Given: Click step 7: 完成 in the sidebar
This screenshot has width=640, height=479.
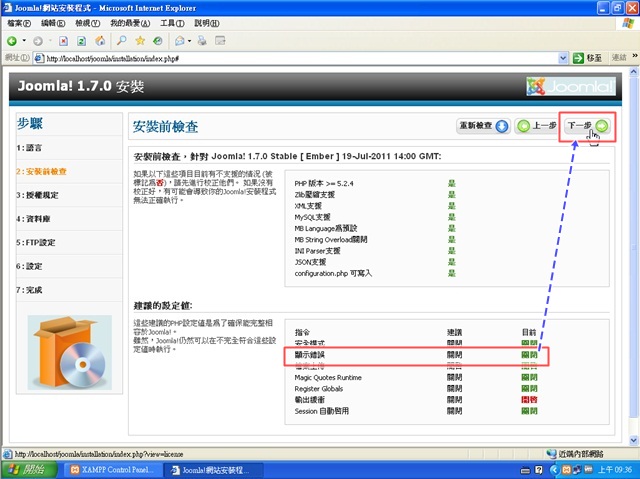Looking at the screenshot, I should click(x=29, y=290).
